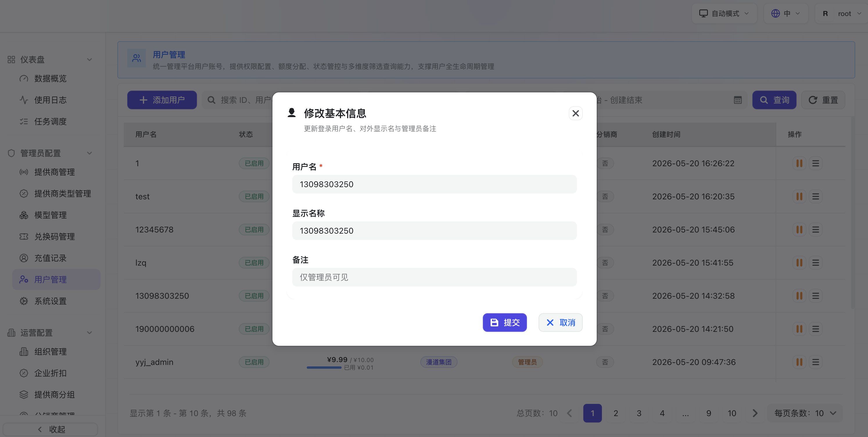Pause user in test row

pos(799,196)
